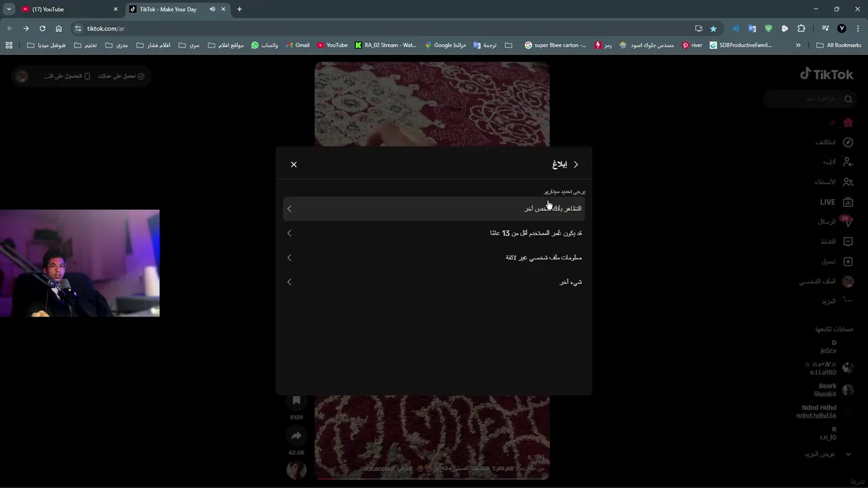Click the browser forward arrow
This screenshot has width=868, height=488.
(26, 28)
